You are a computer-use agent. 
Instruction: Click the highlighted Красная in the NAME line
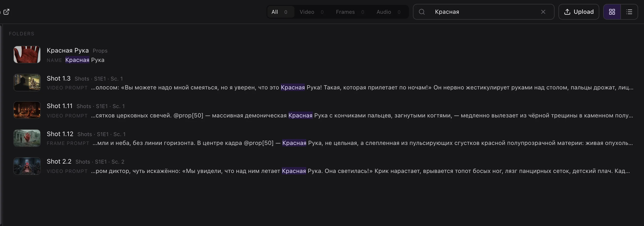pos(77,60)
